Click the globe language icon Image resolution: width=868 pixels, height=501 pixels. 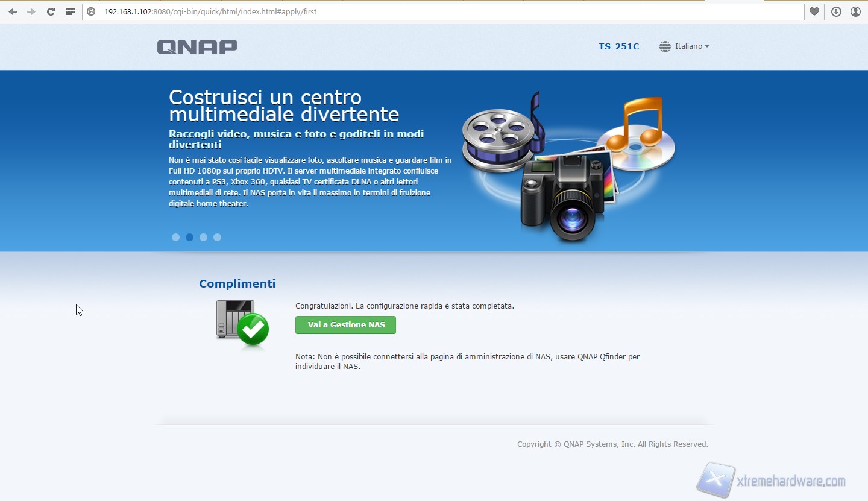(x=665, y=46)
